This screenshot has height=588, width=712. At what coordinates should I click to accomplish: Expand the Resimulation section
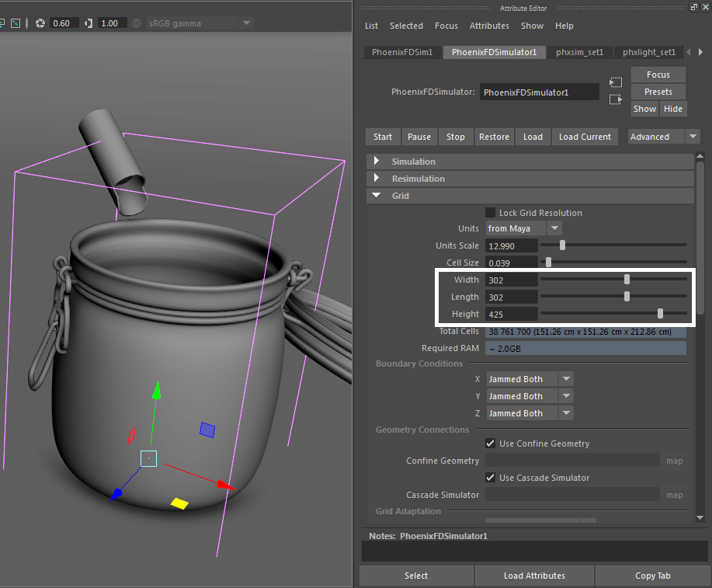click(530, 179)
